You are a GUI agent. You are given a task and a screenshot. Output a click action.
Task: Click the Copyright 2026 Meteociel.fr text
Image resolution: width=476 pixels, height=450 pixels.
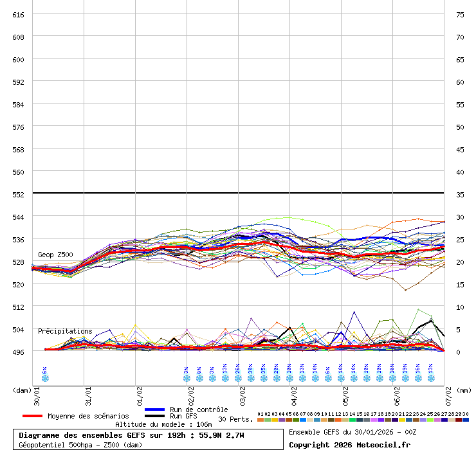click(x=349, y=444)
